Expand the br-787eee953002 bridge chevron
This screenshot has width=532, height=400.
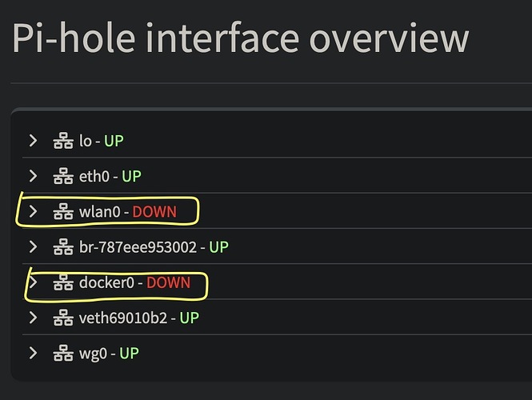(33, 247)
